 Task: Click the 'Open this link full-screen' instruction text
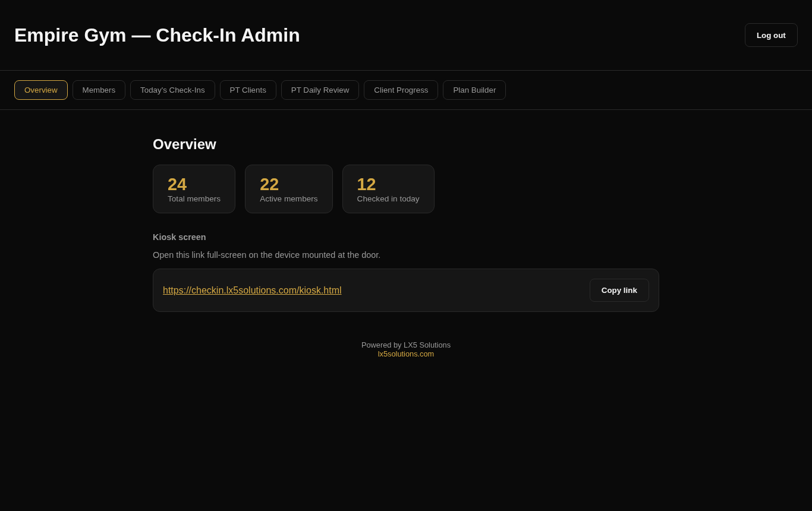coord(266,255)
